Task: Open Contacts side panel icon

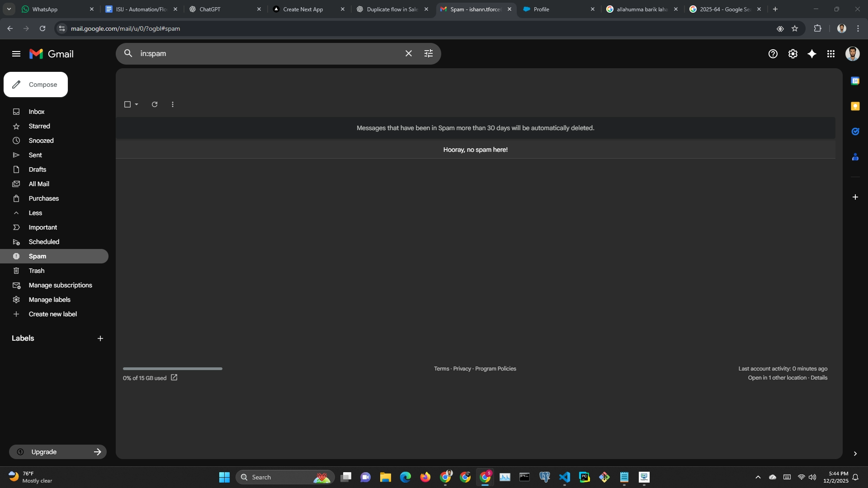Action: click(x=855, y=157)
